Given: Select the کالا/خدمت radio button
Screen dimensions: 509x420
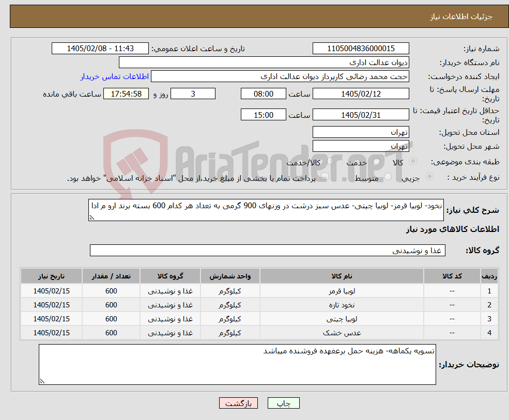Looking at the screenshot, I should pyautogui.click(x=330, y=161).
